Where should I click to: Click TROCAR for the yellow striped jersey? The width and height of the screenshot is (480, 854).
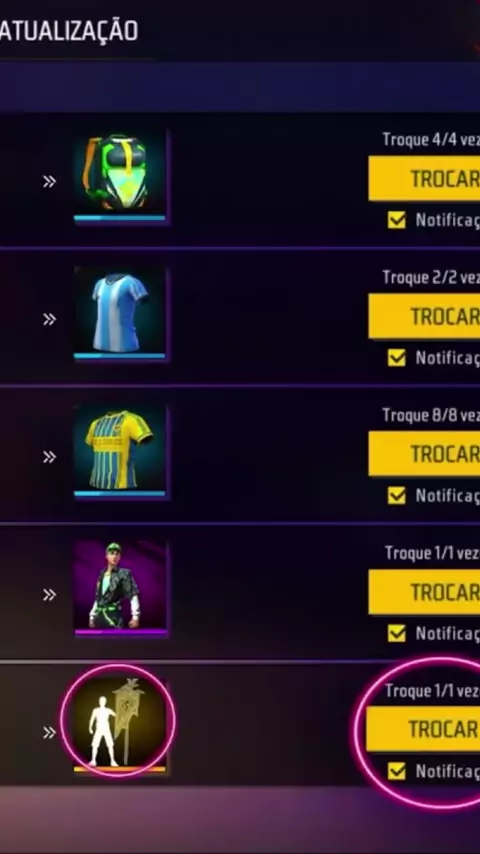click(x=424, y=454)
